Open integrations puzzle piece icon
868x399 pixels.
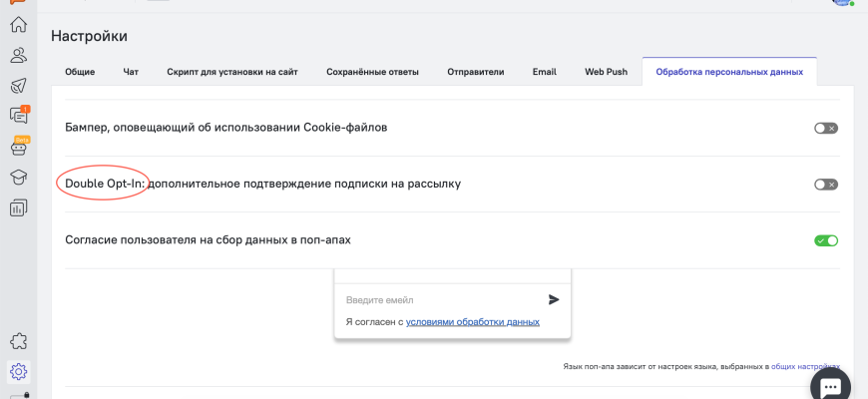(18, 341)
